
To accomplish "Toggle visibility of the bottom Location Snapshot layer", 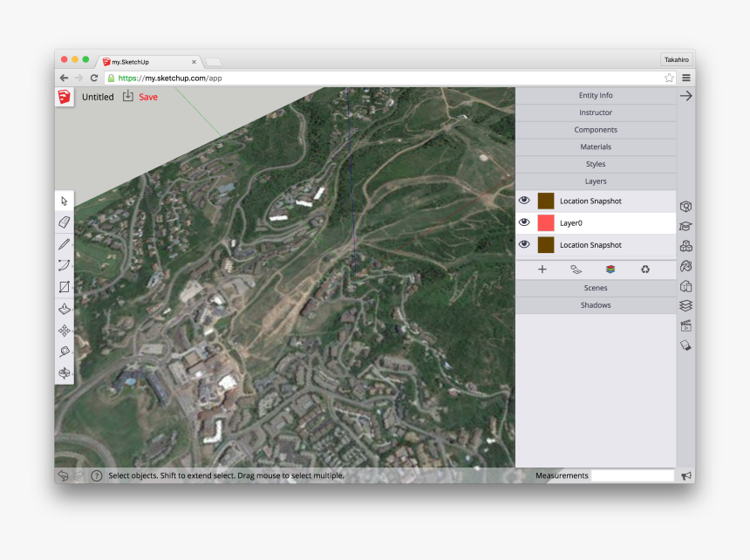I will [x=524, y=245].
